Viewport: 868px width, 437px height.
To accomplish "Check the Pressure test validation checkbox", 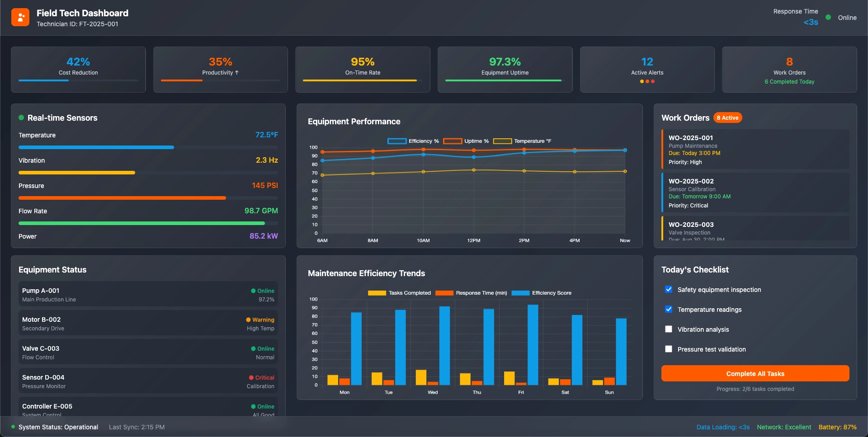I will pos(669,349).
